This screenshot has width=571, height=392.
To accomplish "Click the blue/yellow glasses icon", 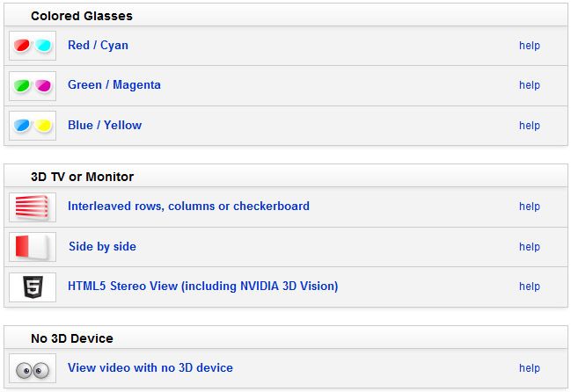I will pos(33,126).
